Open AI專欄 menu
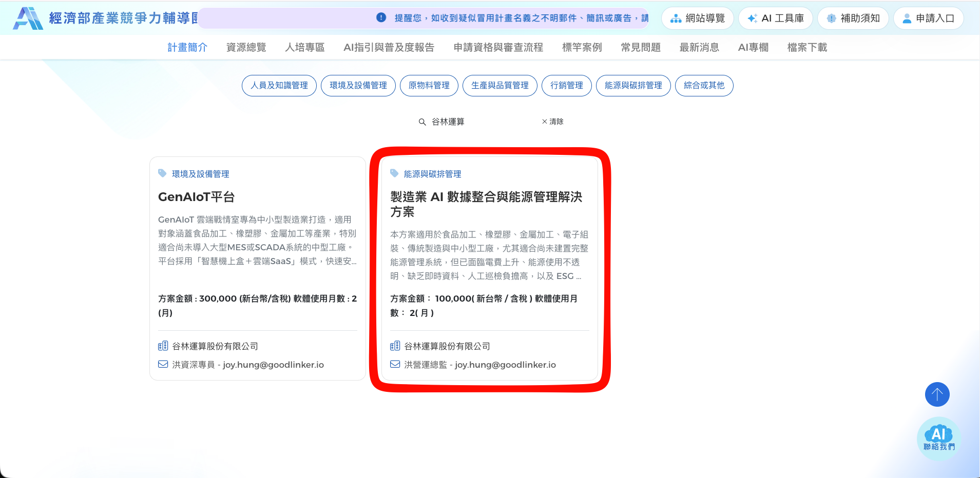980x478 pixels. coord(753,47)
